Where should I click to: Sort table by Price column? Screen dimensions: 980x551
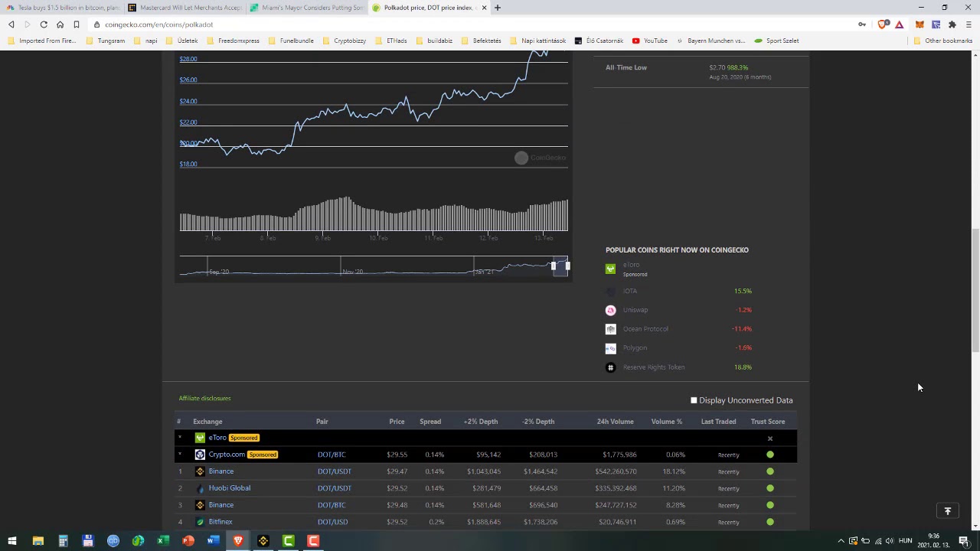397,422
